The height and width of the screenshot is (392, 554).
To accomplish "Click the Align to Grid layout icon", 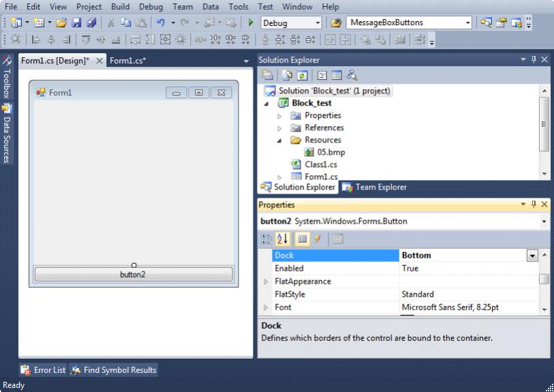I will coord(16,40).
